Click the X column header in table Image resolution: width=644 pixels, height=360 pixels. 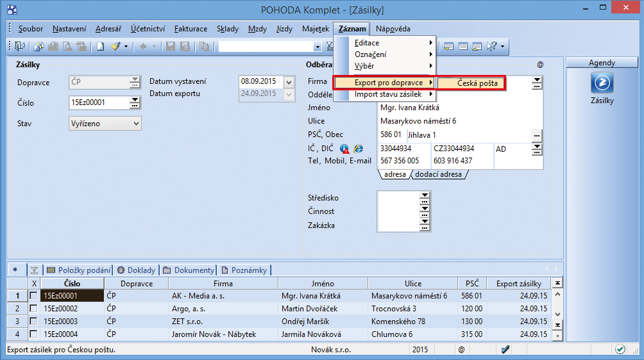click(x=34, y=283)
